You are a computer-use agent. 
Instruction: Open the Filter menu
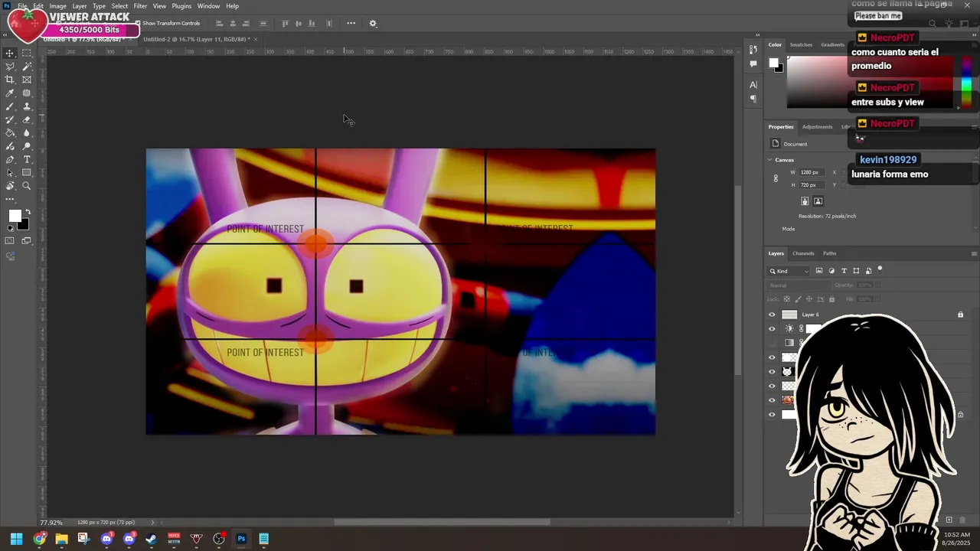pyautogui.click(x=140, y=6)
